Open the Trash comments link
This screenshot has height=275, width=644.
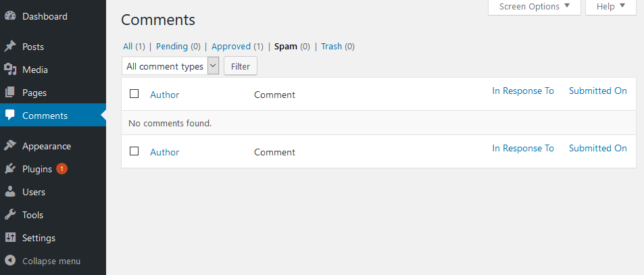pyautogui.click(x=331, y=47)
